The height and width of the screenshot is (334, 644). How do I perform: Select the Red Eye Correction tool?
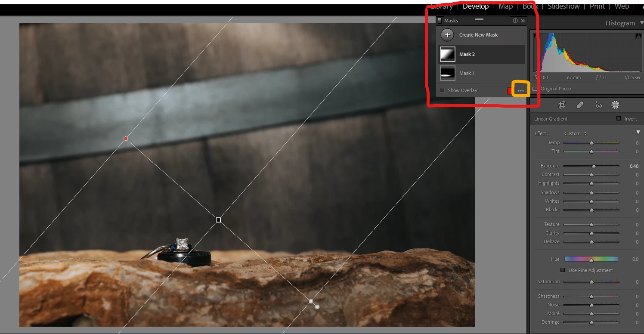pos(598,105)
